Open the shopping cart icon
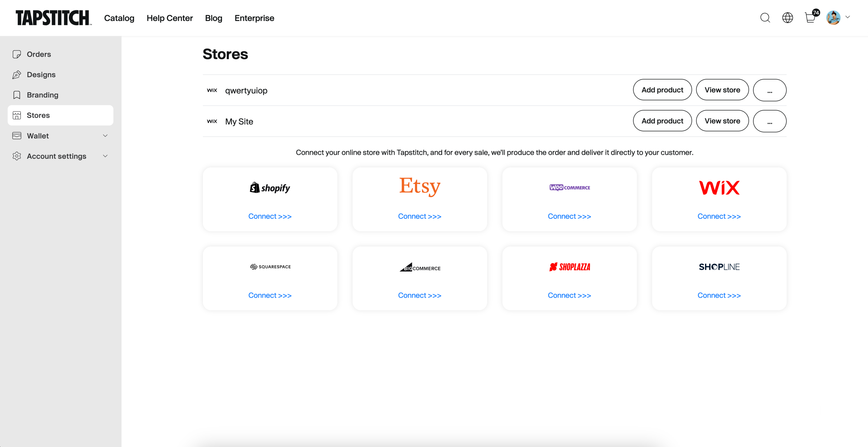 coord(810,18)
